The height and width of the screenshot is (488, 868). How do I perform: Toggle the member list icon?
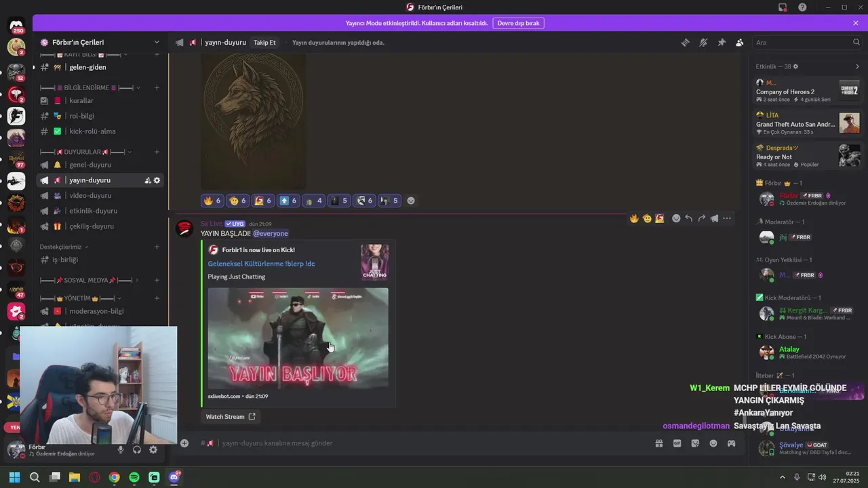[739, 42]
